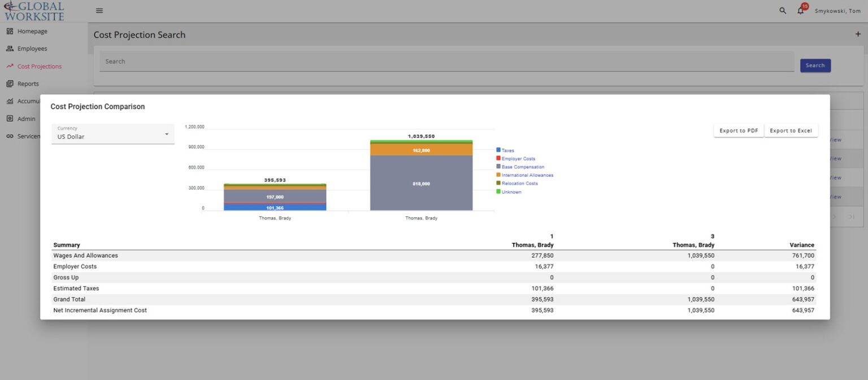
Task: Click the Export to PDF button
Action: tap(739, 130)
